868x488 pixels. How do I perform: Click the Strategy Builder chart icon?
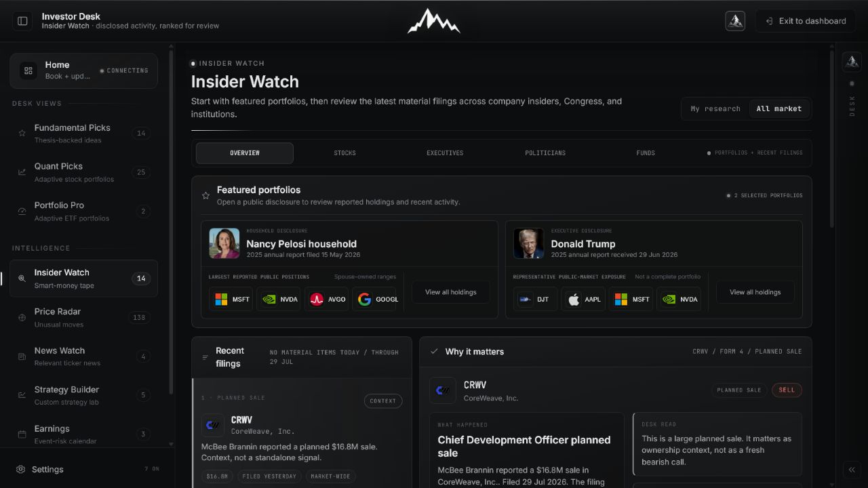click(x=22, y=395)
